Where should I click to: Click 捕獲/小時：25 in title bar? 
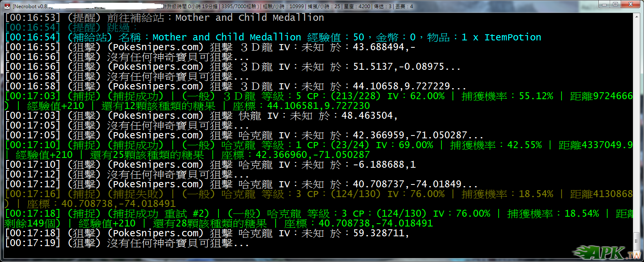324,6
